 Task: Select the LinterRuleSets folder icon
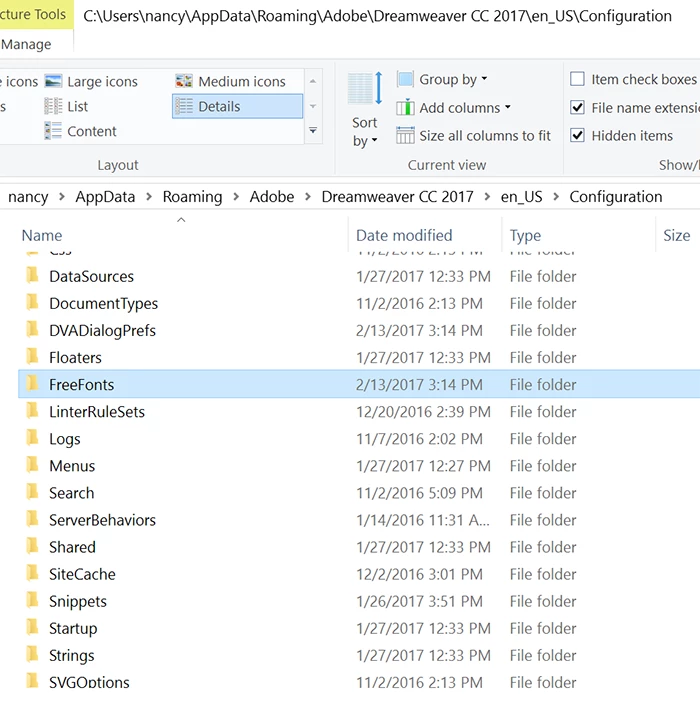coord(32,411)
